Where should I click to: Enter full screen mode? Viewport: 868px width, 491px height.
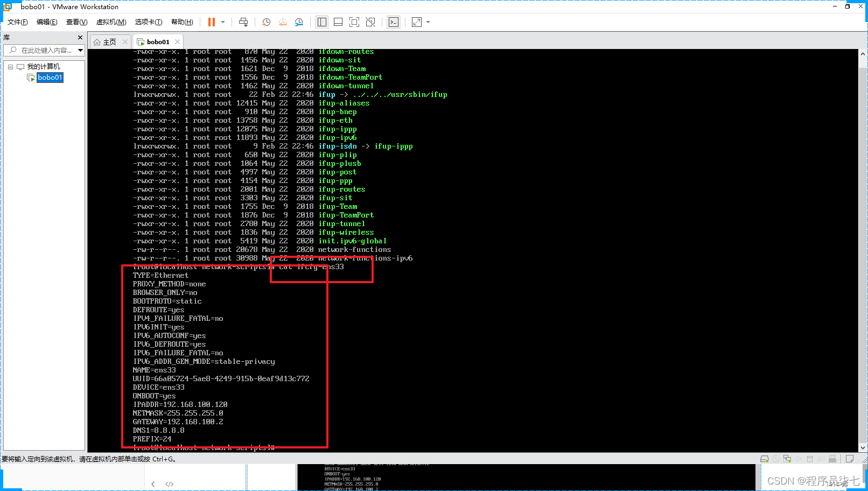[x=354, y=22]
